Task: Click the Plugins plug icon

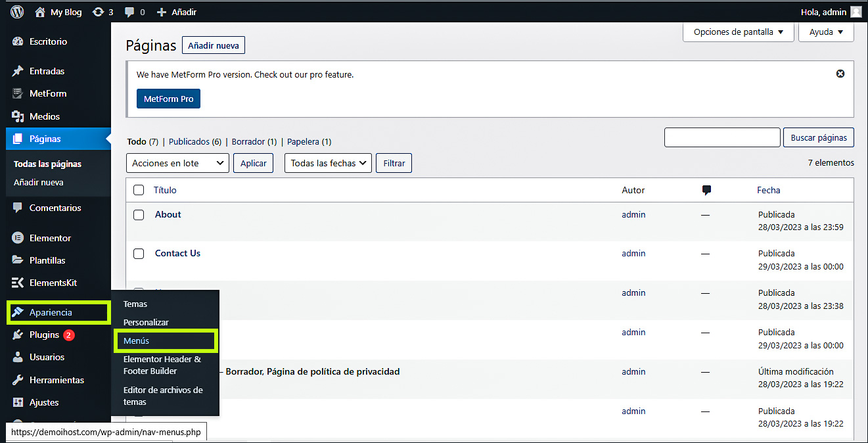Action: [x=18, y=335]
